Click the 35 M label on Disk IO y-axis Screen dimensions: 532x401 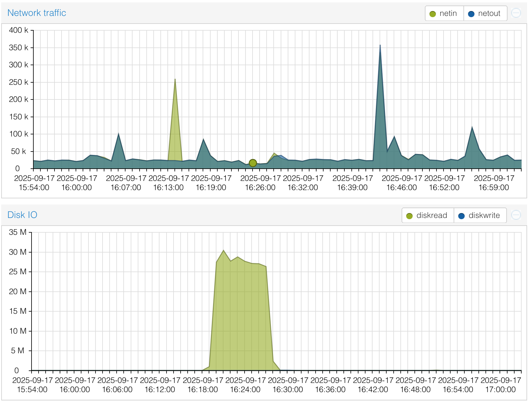tap(17, 232)
